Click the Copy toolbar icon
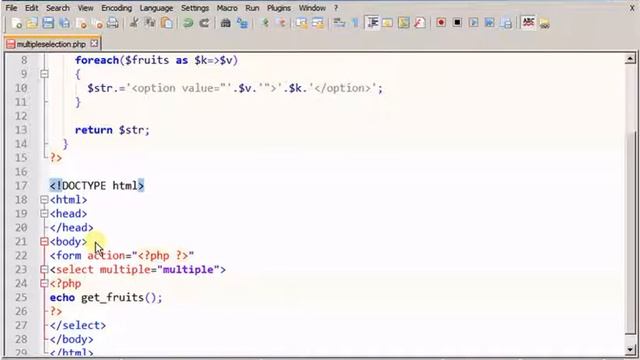Screen dimensions: 640x360 [x=150, y=23]
